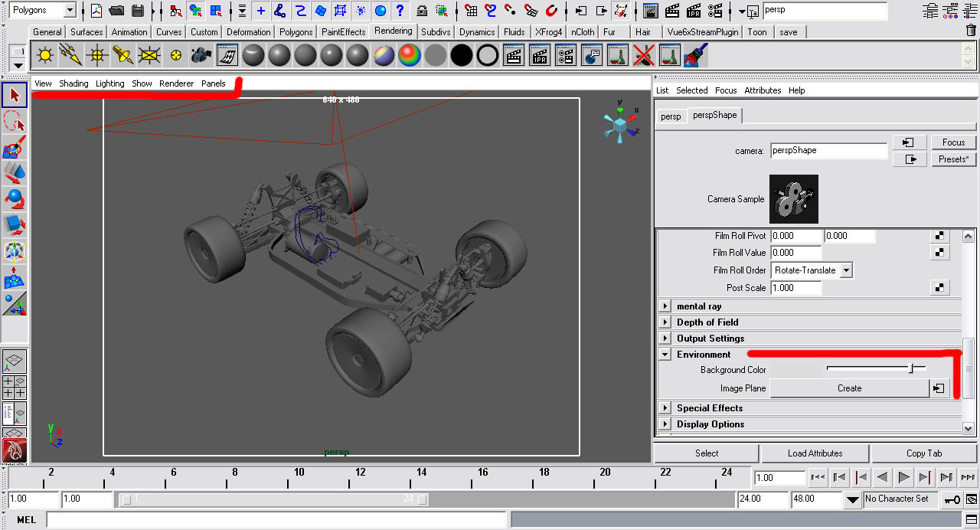Screen dimensions: 980x530
Task: Click the Focus button
Action: [x=953, y=142]
